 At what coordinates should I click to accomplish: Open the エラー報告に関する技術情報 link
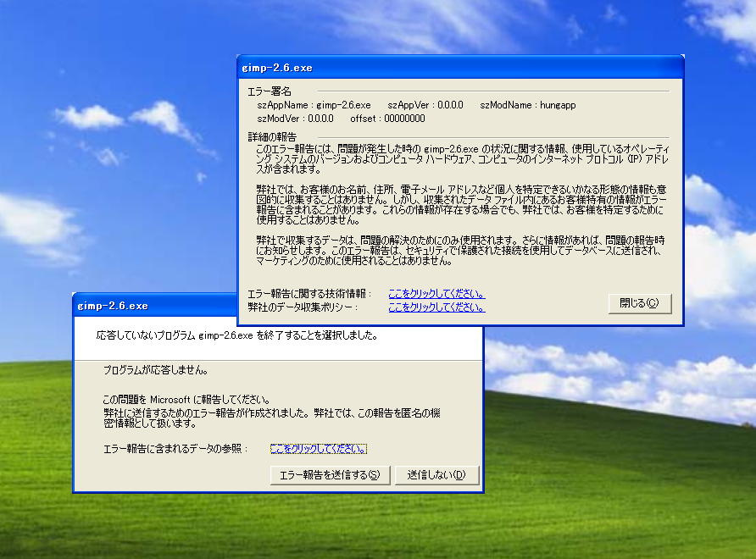point(436,293)
